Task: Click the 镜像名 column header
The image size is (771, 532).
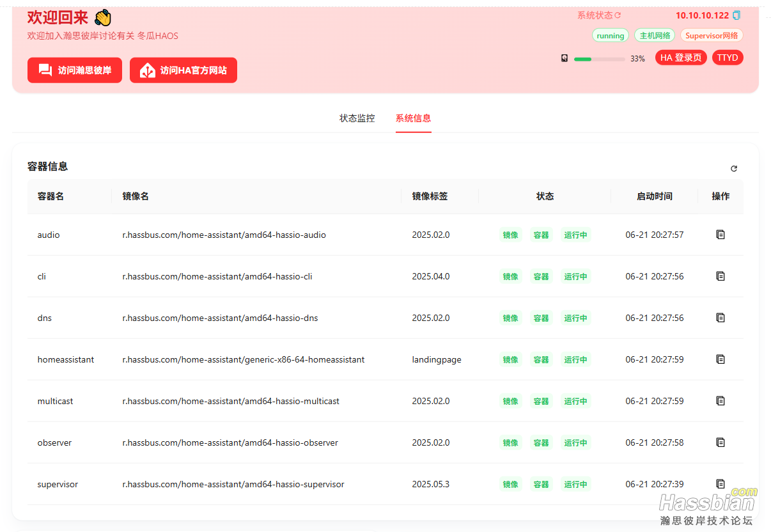Action: click(x=136, y=196)
